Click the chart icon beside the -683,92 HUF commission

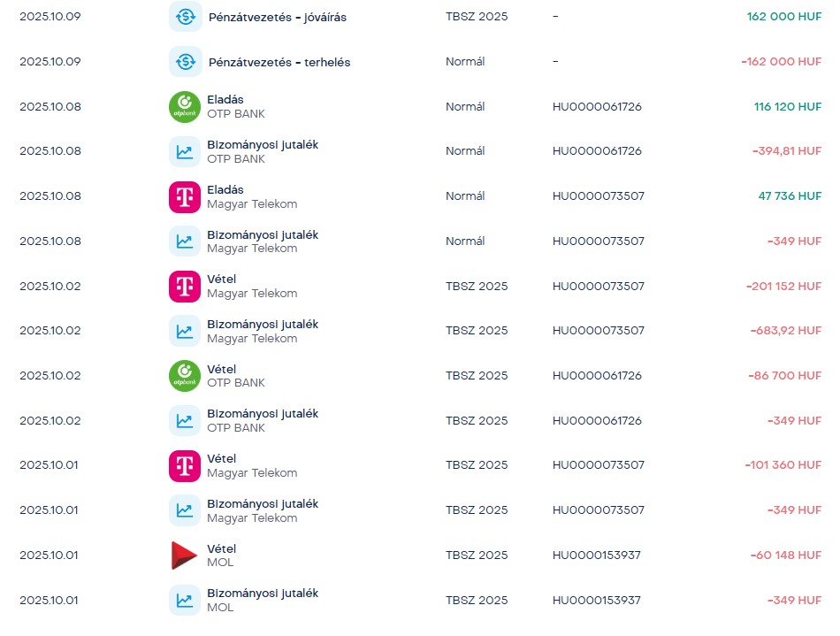tap(185, 331)
